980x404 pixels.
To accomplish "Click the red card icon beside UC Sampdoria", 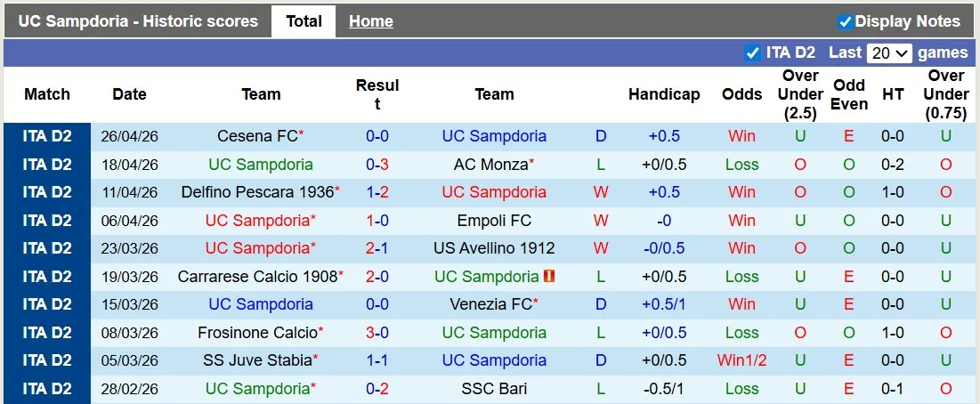I will (548, 277).
